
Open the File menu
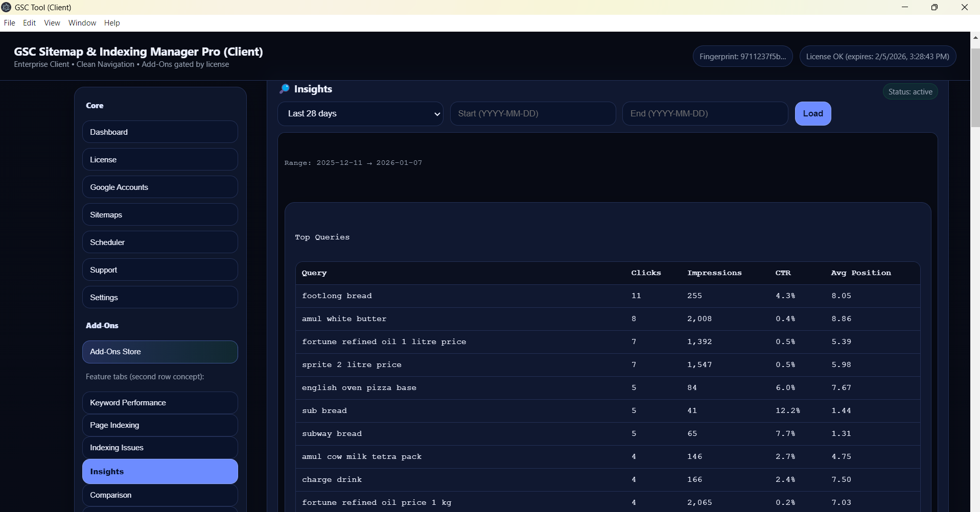point(9,23)
